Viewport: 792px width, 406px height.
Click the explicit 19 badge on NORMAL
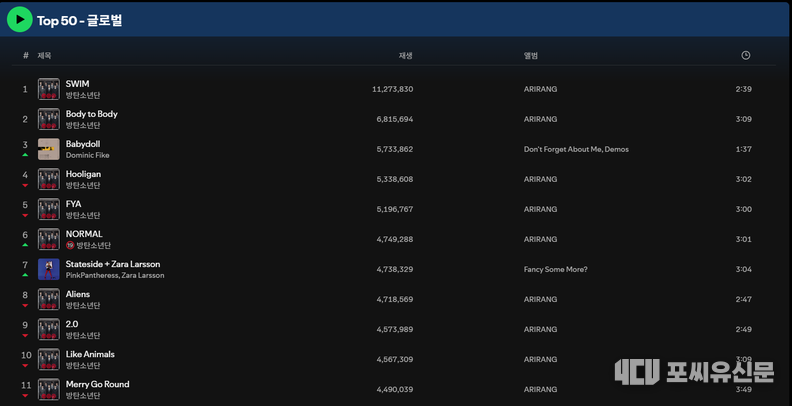[x=71, y=245]
